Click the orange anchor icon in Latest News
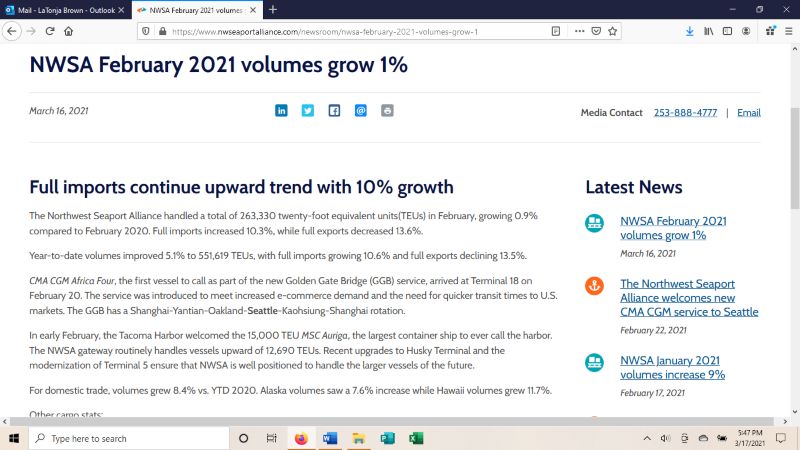Image resolution: width=800 pixels, height=450 pixels. pyautogui.click(x=594, y=286)
